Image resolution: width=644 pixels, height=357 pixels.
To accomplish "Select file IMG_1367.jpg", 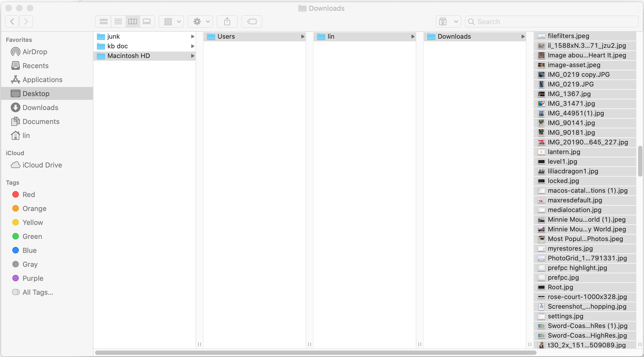I will [x=585, y=94].
